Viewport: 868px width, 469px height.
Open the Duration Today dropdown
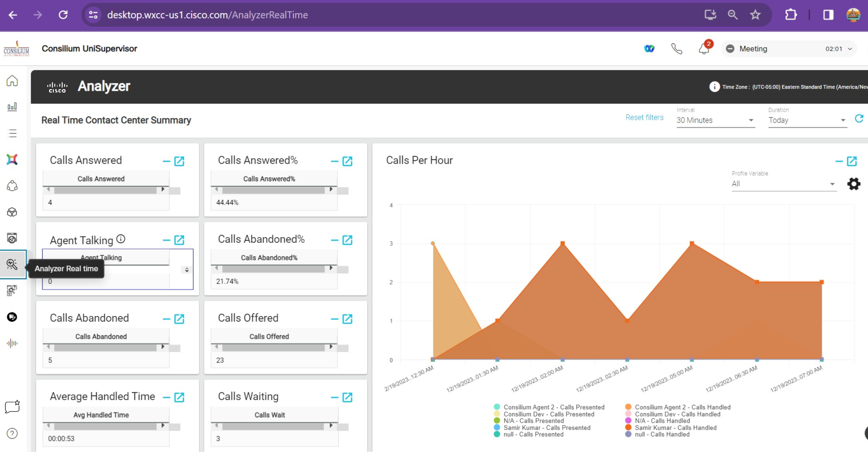click(807, 120)
